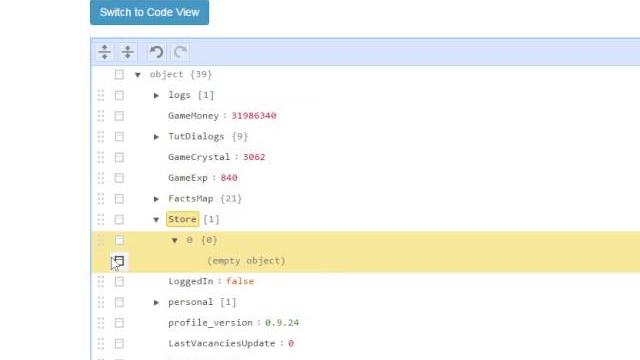Viewport: 640px width, 360px height.
Task: Edit the LastVacanciesUpdate value 0
Action: (291, 344)
